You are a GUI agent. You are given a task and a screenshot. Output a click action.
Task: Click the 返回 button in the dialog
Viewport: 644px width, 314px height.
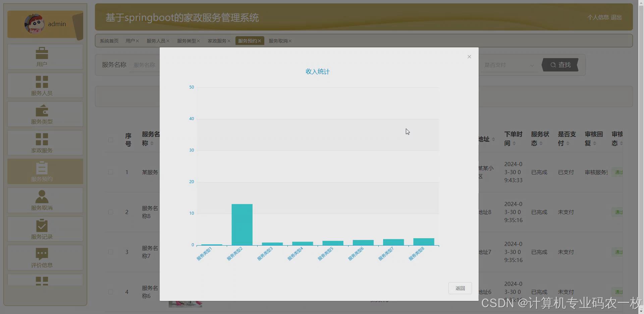click(460, 288)
